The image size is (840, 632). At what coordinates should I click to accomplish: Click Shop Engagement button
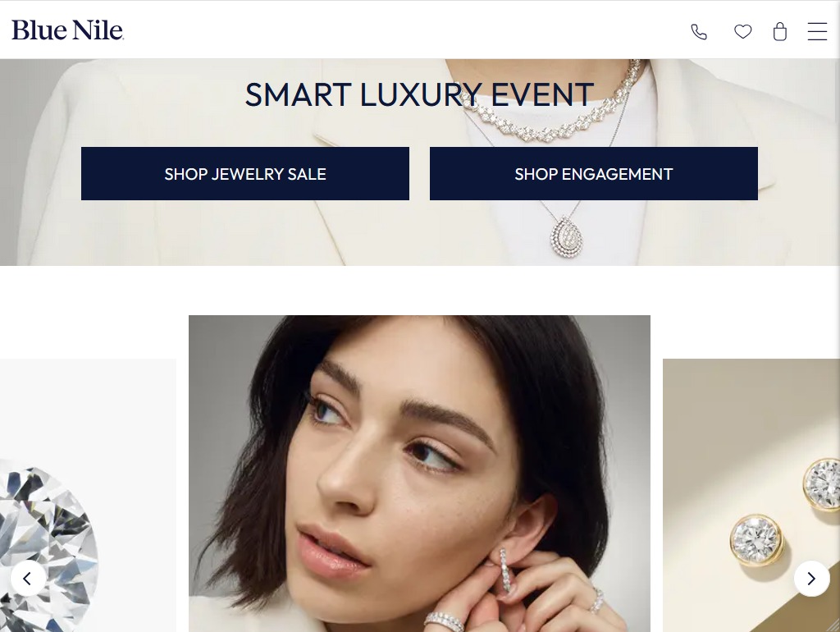(x=594, y=174)
